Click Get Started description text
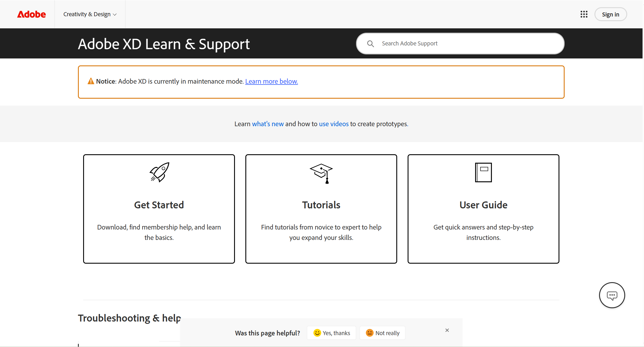644x347 pixels. (159, 232)
